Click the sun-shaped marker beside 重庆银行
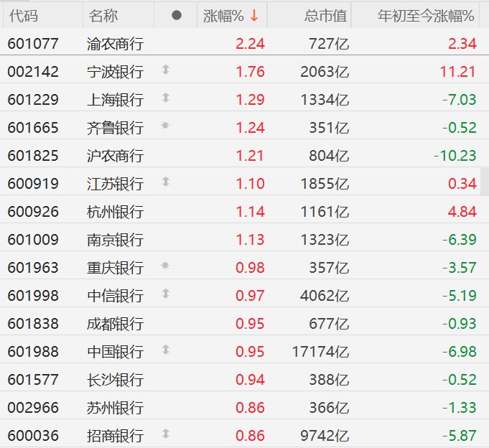 pos(167,266)
